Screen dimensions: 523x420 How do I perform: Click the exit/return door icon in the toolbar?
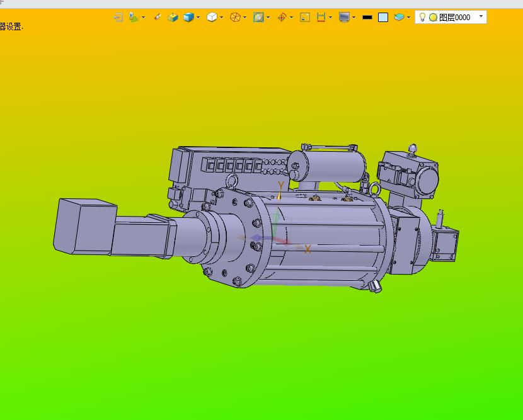118,17
